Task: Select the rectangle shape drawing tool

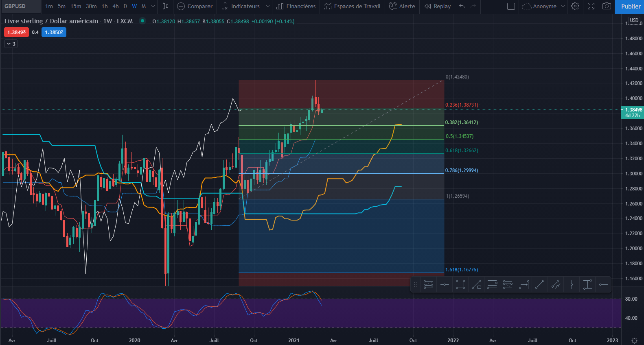Action: point(460,285)
